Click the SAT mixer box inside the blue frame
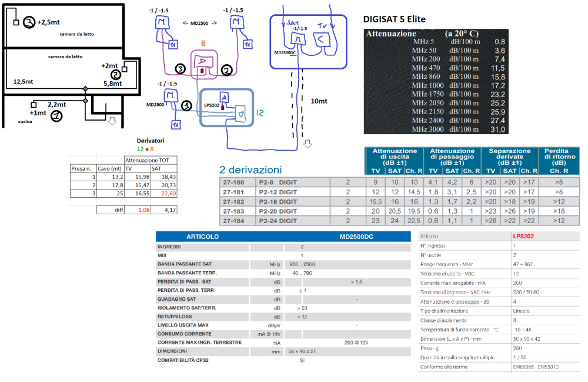This screenshot has width=588, height=382. pos(295,38)
